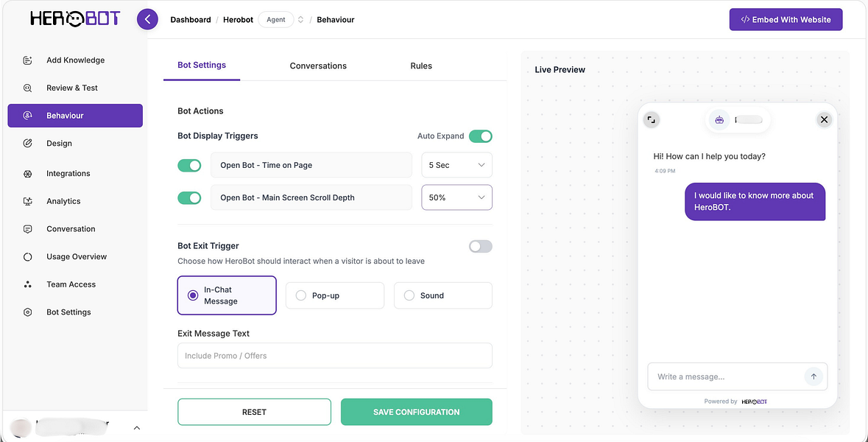
Task: Send message with the arrow button
Action: tap(814, 376)
